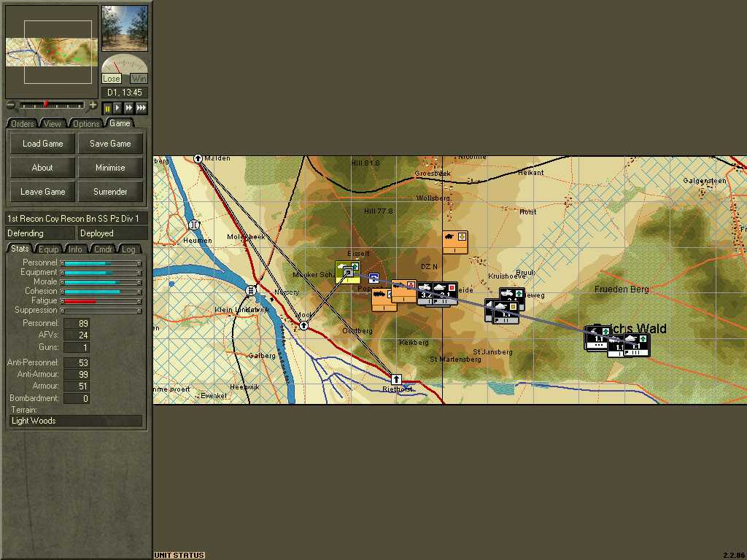This screenshot has height=560, width=747.
Task: Click the victory gauge needle dial
Action: click(124, 64)
